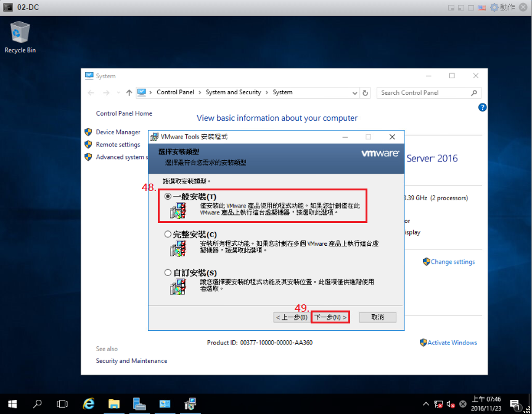Launch Internet Explorer from the taskbar

pyautogui.click(x=89, y=404)
